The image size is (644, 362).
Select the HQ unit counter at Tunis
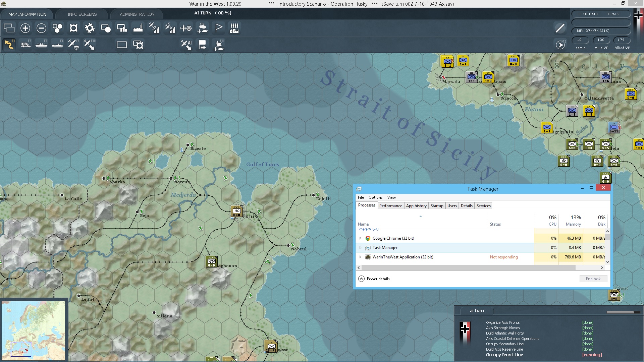[x=237, y=212]
